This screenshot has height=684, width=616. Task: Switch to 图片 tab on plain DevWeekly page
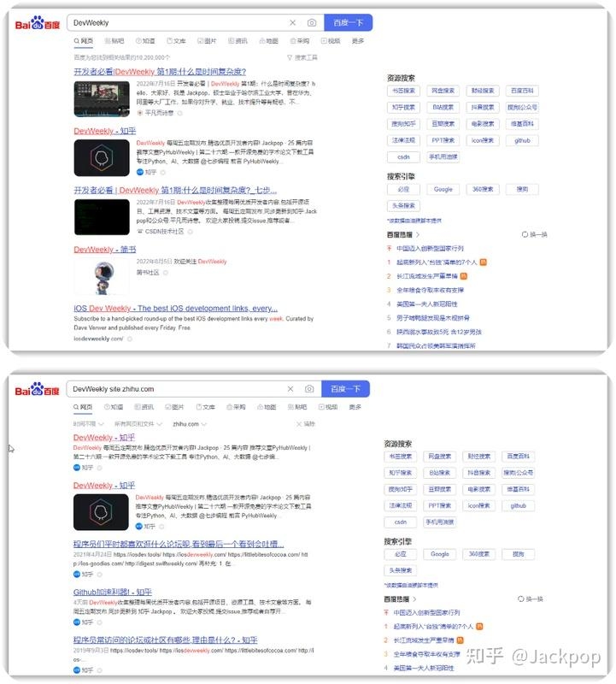(207, 41)
